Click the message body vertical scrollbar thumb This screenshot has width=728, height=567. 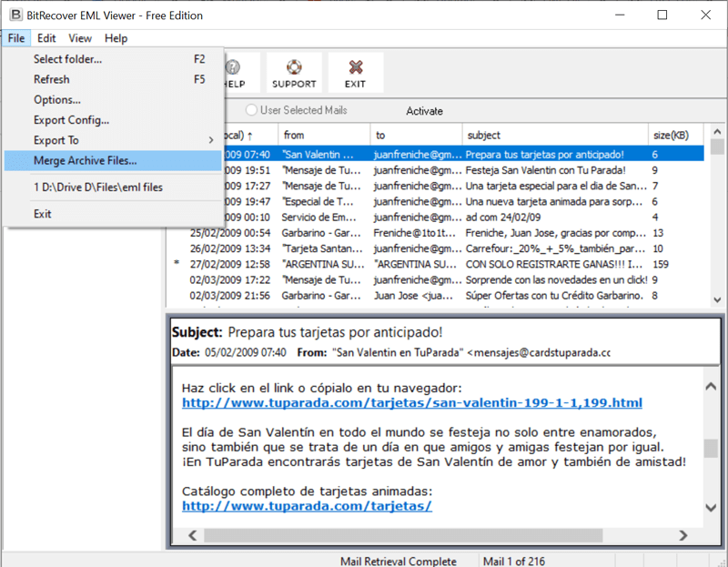click(711, 448)
